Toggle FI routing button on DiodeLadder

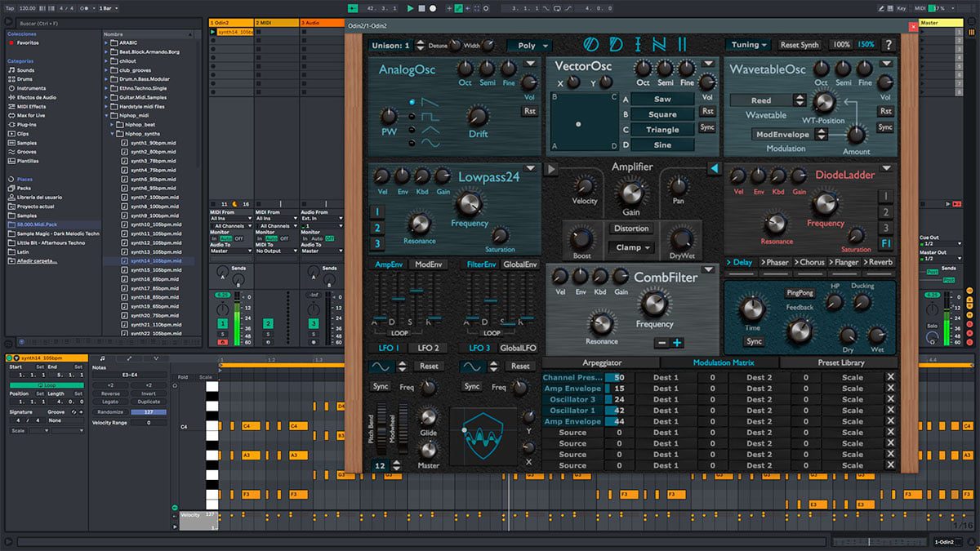pos(885,243)
